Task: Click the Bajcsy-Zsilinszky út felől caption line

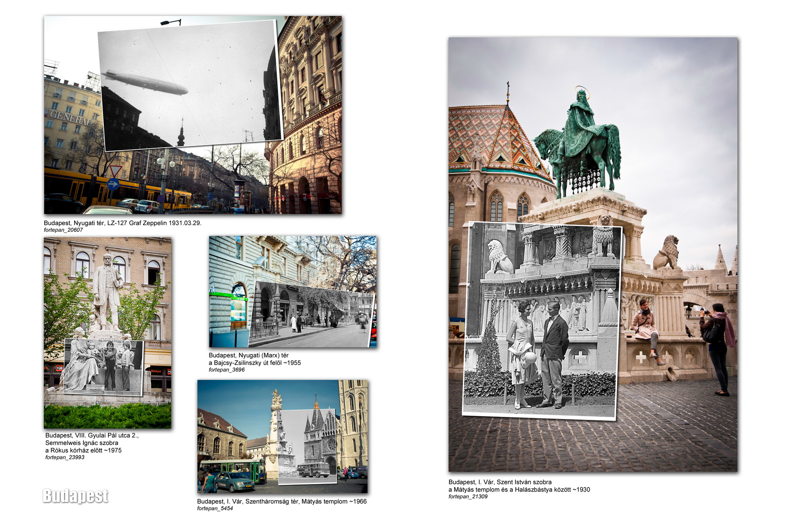Action: click(255, 363)
